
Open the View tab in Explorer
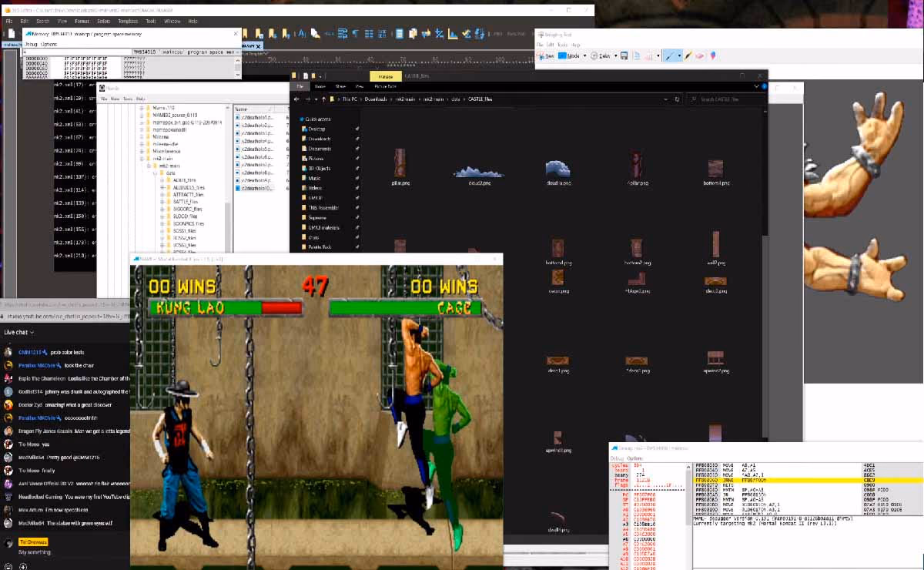pyautogui.click(x=360, y=87)
